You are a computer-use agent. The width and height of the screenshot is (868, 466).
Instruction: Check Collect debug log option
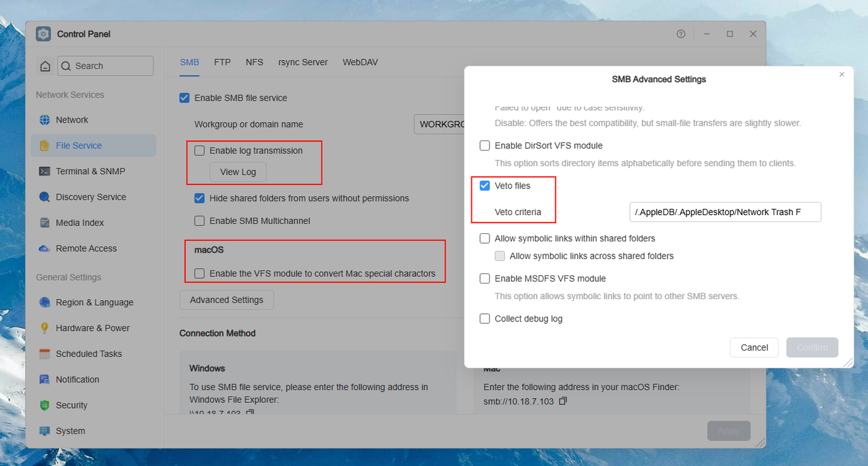[x=485, y=319]
